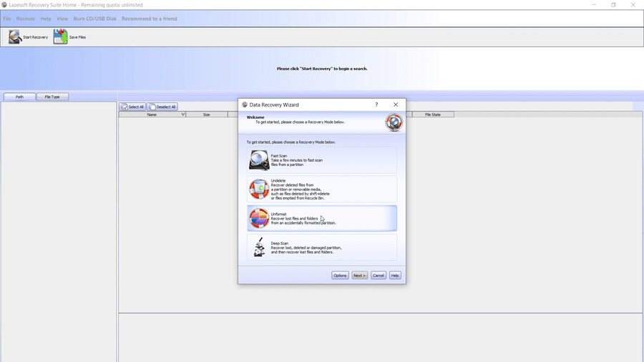Click the Start Recovery toolbar icon
The width and height of the screenshot is (644, 362).
(x=15, y=37)
